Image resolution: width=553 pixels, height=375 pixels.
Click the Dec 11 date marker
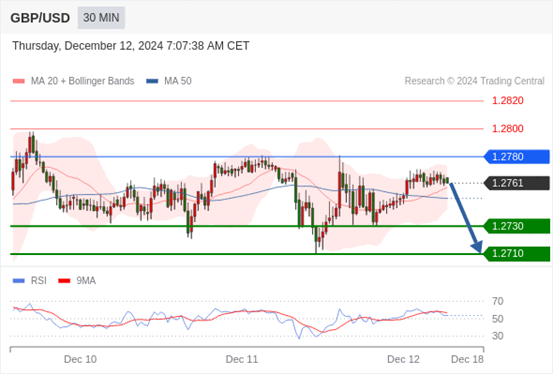click(x=242, y=359)
